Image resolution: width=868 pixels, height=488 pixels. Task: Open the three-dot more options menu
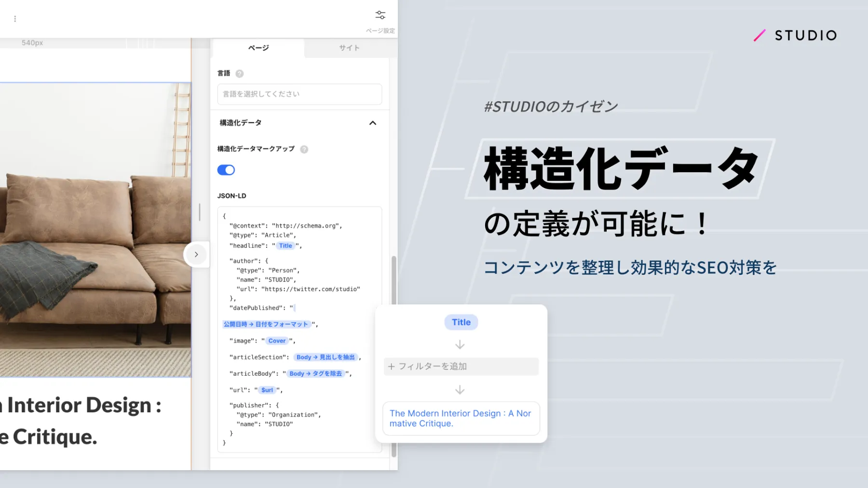pos(15,19)
